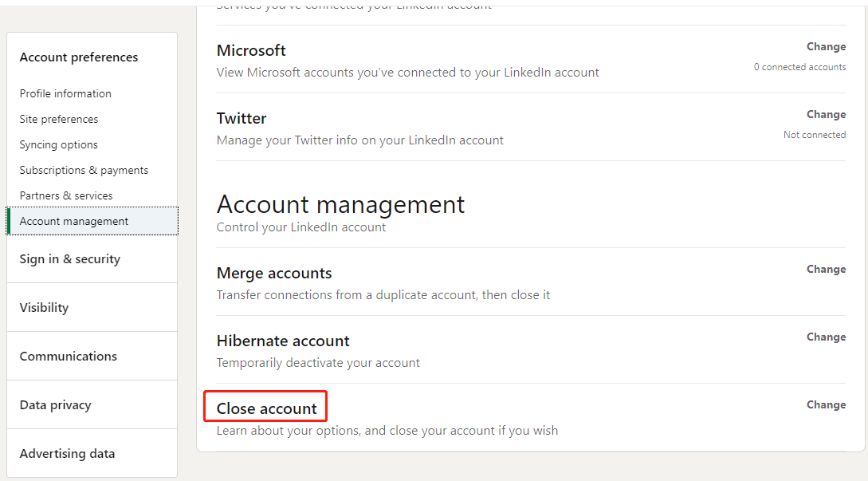Open the Close account section
Viewport: 868px width, 481px height.
click(265, 406)
